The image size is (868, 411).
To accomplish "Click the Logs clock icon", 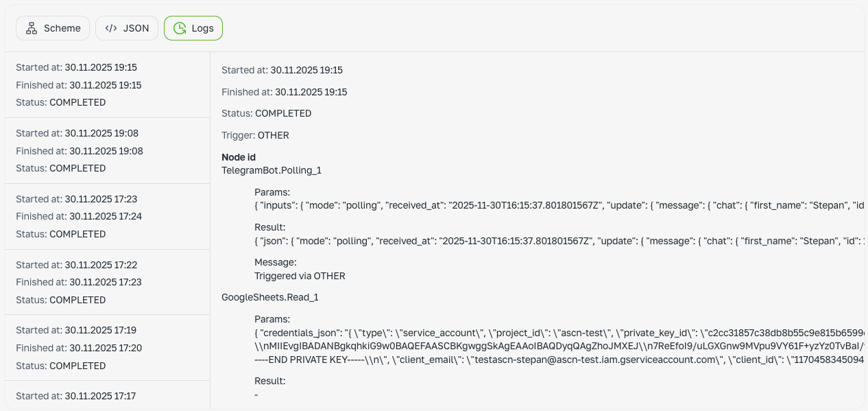I will pyautogui.click(x=180, y=28).
